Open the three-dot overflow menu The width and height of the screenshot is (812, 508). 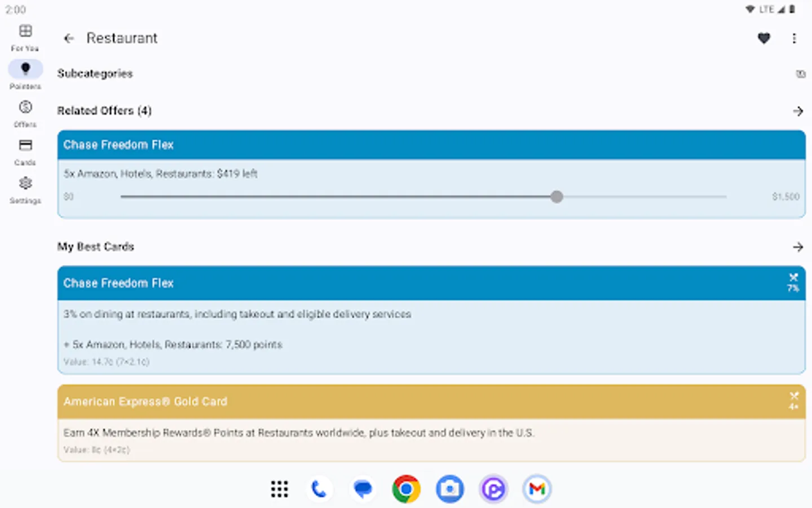[x=794, y=38]
